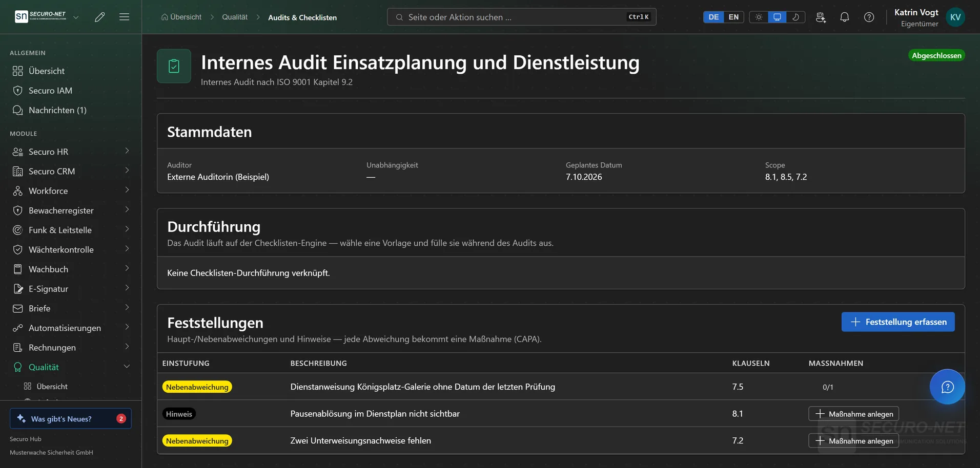Click the Securo-Net logo
980x468 pixels.
tap(40, 16)
